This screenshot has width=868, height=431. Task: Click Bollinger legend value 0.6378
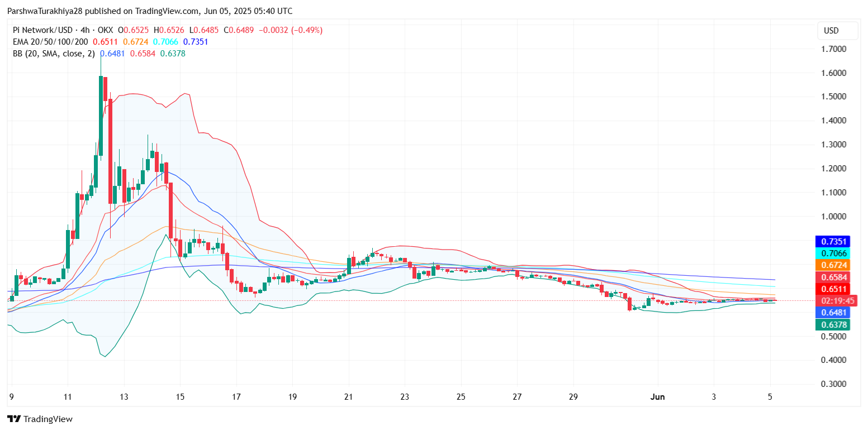click(173, 54)
